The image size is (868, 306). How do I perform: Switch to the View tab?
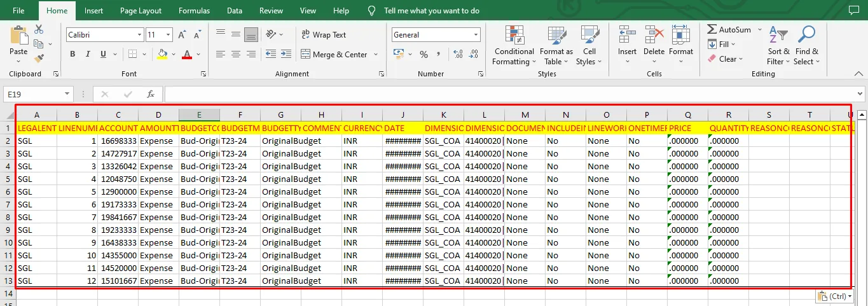click(308, 11)
